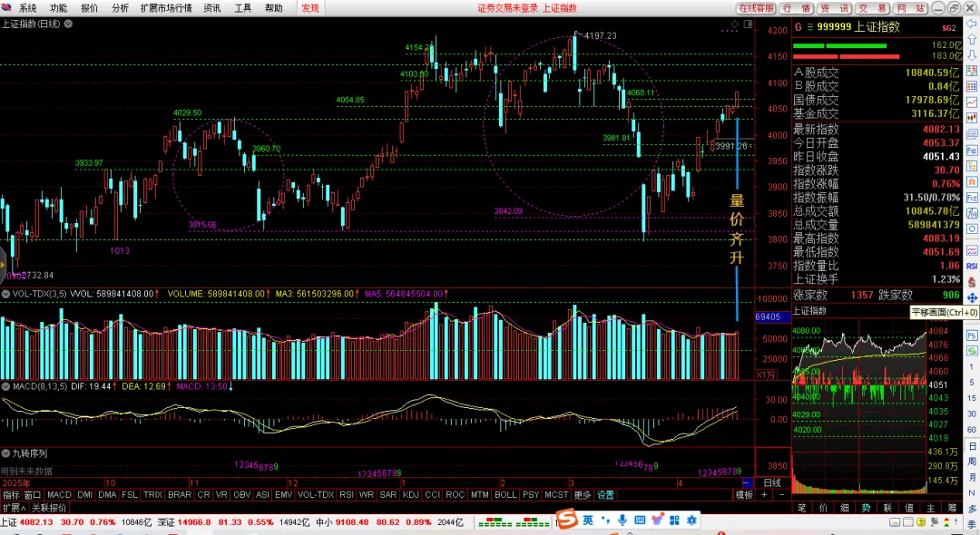This screenshot has width=980, height=535.
Task: Click the window layout icon at chart top right
Action: [748, 24]
